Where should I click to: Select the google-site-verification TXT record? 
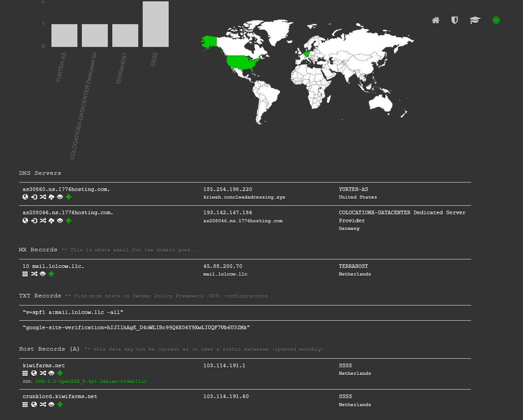[136, 327]
